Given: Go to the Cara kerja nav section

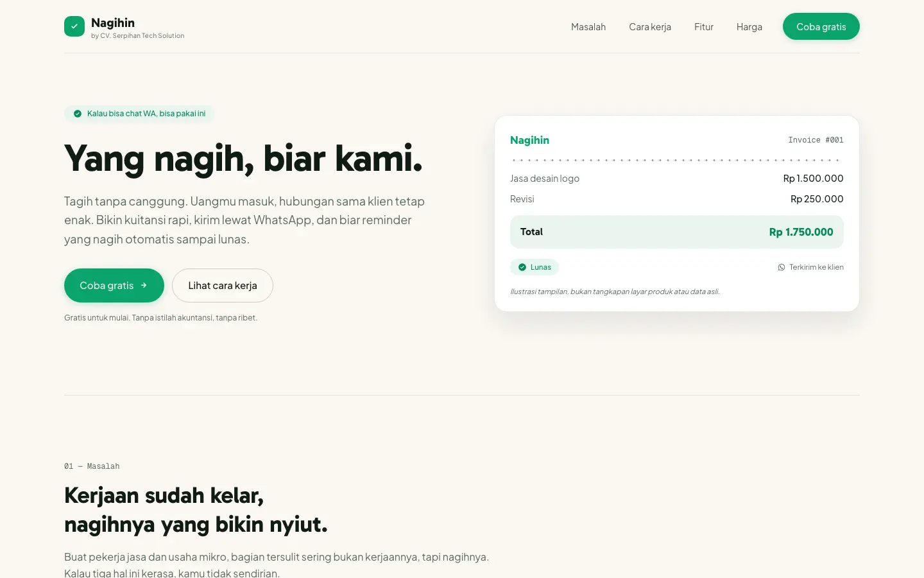Looking at the screenshot, I should point(650,27).
